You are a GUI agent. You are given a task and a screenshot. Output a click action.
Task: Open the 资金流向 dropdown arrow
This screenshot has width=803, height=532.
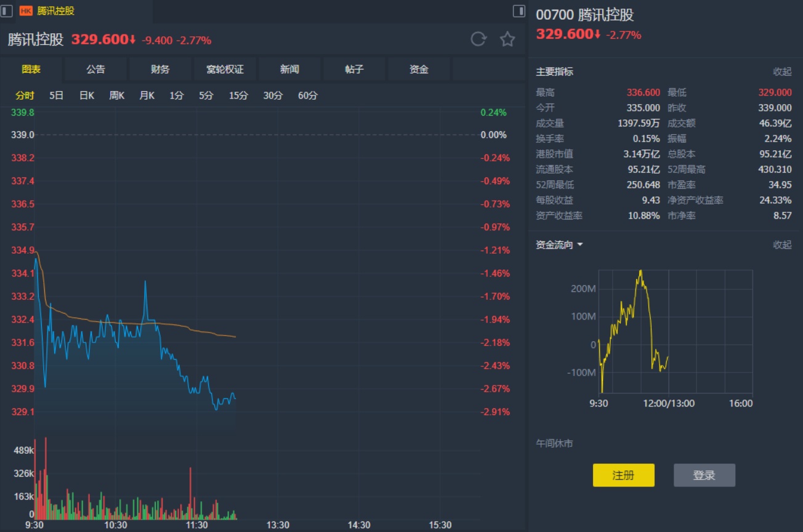pyautogui.click(x=579, y=245)
